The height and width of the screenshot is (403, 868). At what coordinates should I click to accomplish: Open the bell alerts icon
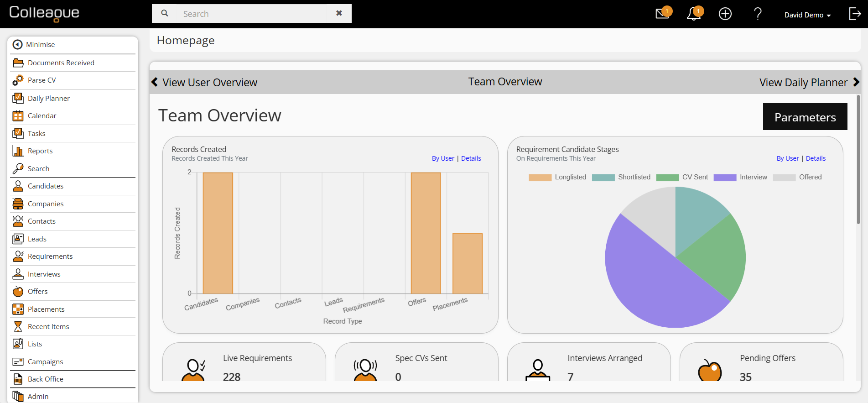click(694, 14)
